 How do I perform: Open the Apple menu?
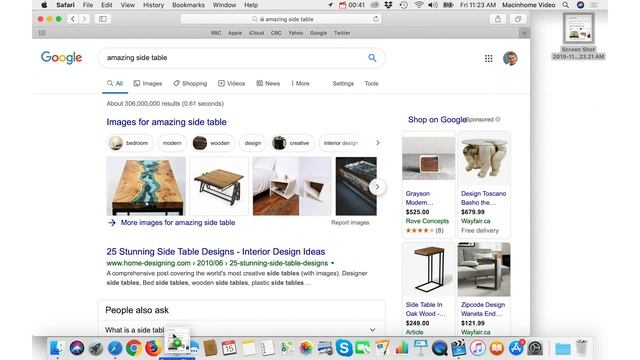[44, 5]
